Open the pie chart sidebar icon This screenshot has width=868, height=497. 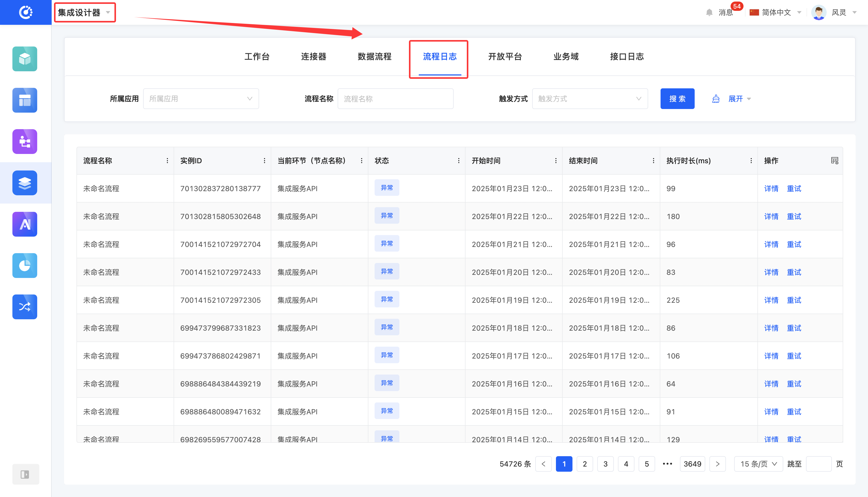tap(25, 265)
